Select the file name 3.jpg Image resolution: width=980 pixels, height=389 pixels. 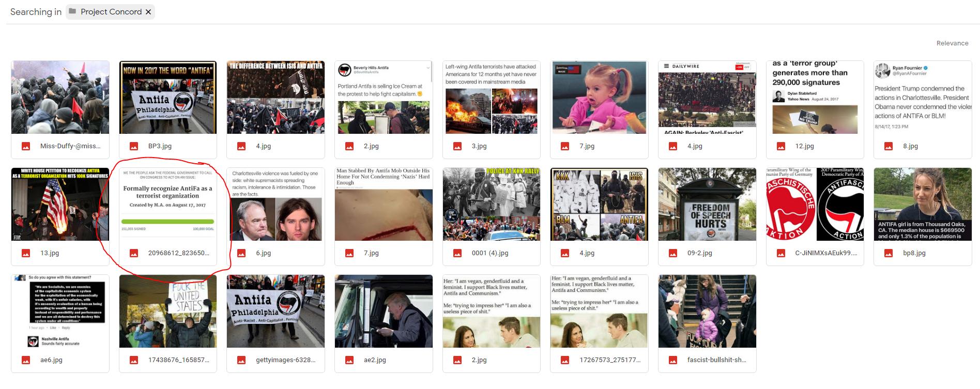[479, 146]
